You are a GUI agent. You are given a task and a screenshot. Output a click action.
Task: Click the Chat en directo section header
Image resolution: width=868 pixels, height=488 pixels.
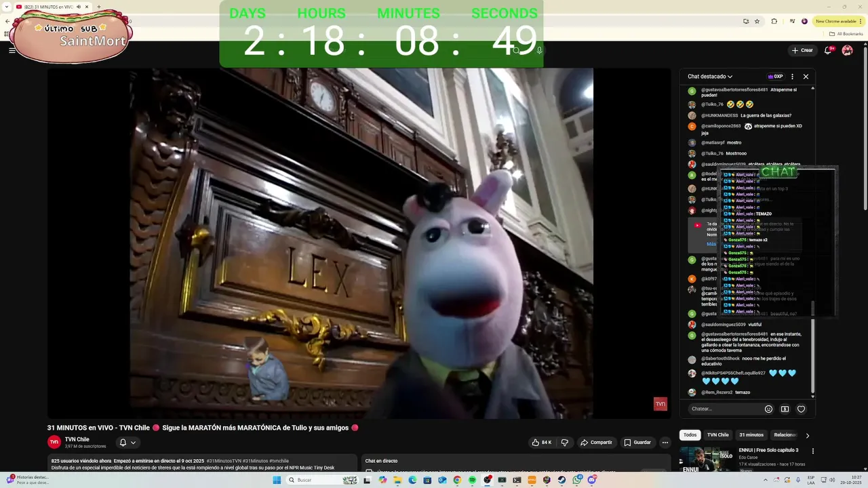tap(381, 461)
